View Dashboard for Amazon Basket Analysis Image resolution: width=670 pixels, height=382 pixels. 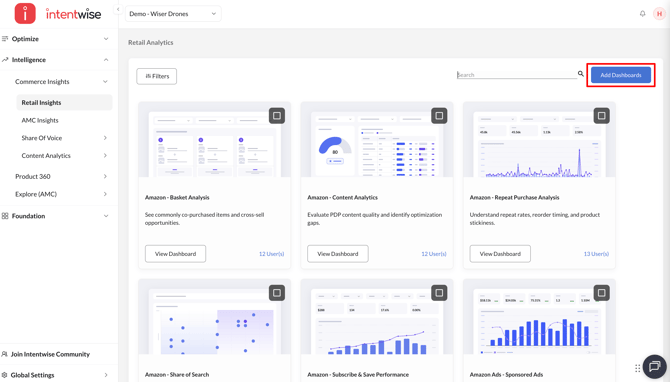175,254
